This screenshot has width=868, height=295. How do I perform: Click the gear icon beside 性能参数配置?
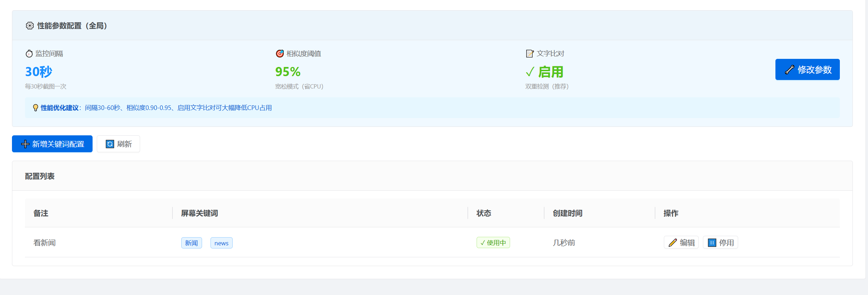(30, 26)
